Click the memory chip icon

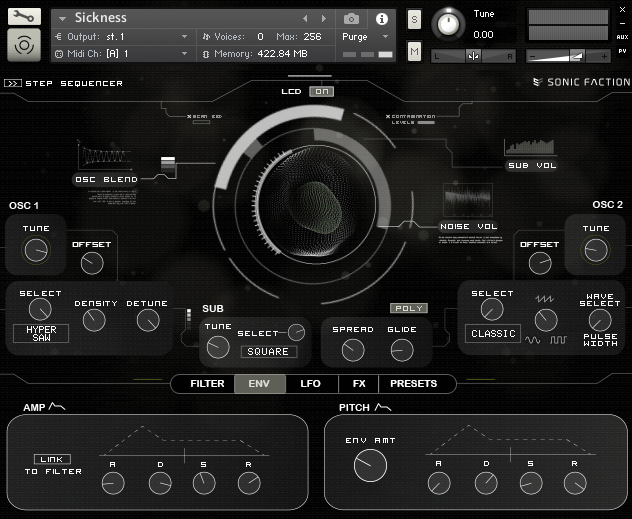206,54
